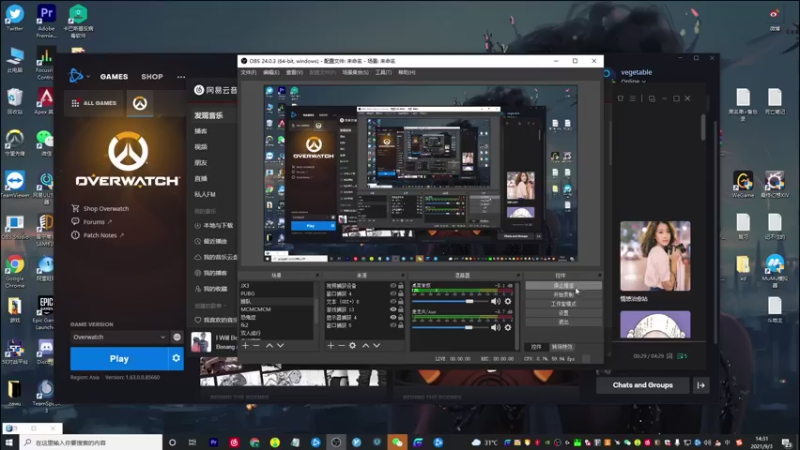Toggle visibility of 文本 (GDI+) 8 source

pyautogui.click(x=393, y=302)
